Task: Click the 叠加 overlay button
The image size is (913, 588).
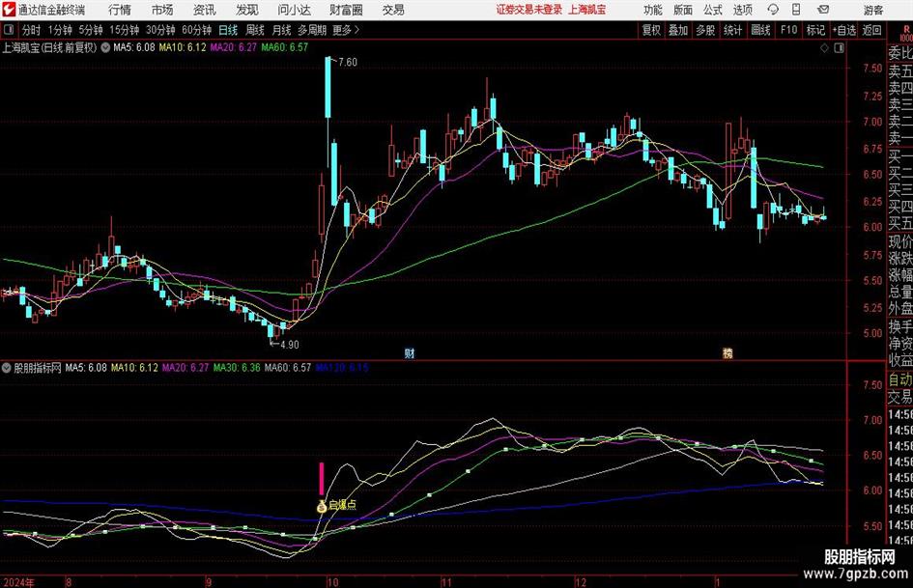Action: [678, 30]
